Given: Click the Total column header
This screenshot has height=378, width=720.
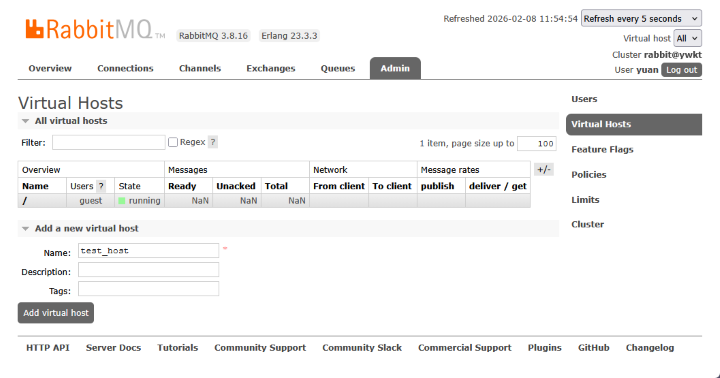Looking at the screenshot, I should pyautogui.click(x=276, y=186).
